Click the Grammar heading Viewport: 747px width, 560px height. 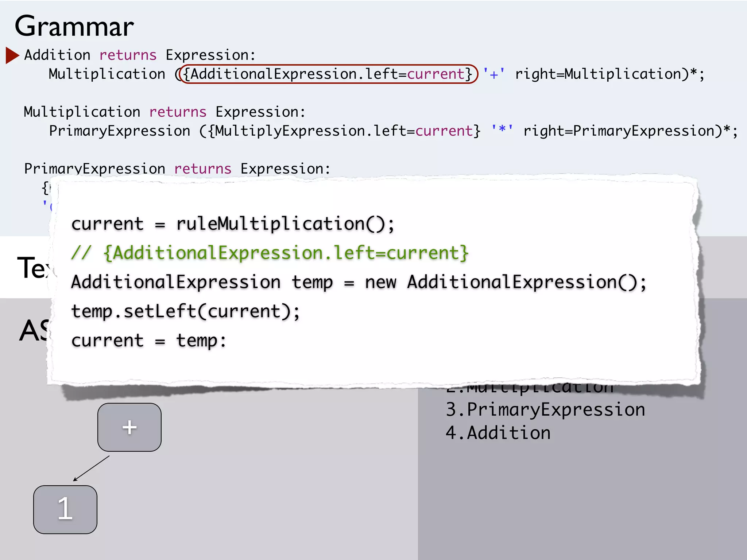pos(74,27)
